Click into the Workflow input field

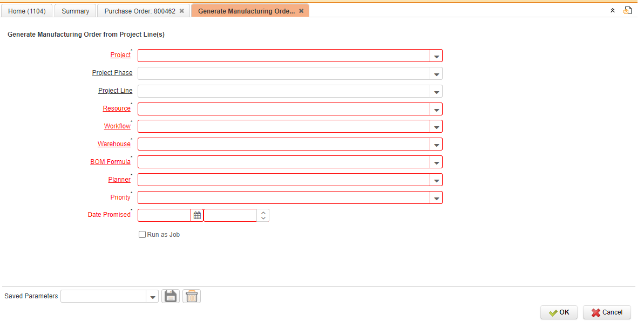click(x=284, y=126)
